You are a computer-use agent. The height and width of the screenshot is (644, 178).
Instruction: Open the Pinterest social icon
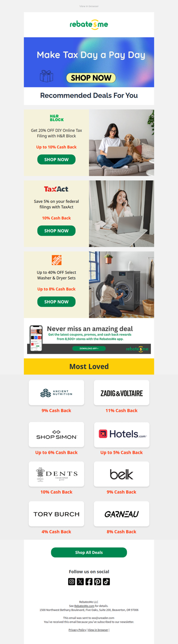pyautogui.click(x=97, y=581)
